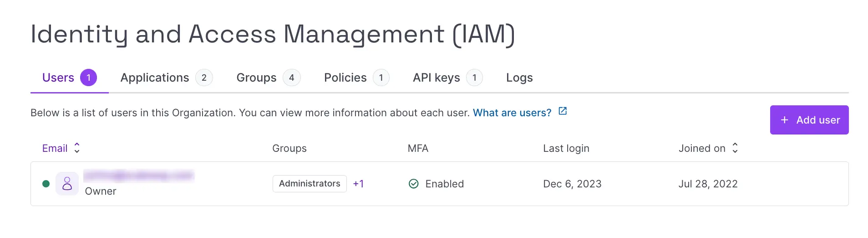Click the MFA enabled checkmark icon
The height and width of the screenshot is (238, 868).
413,184
